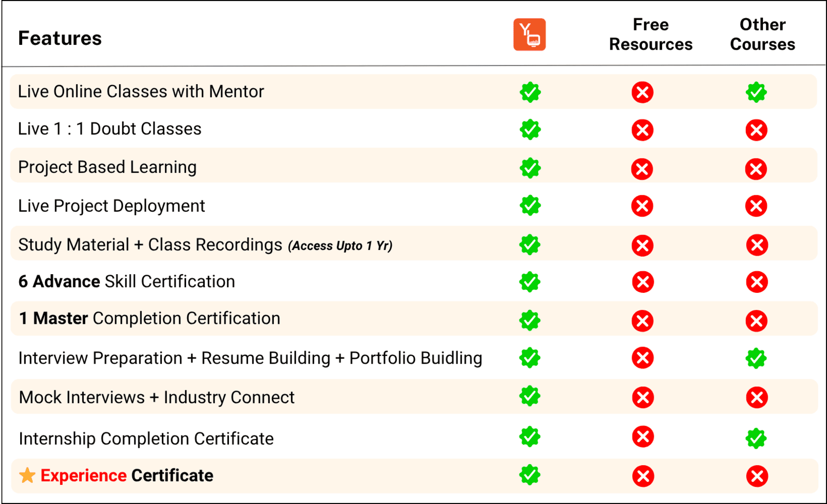The height and width of the screenshot is (504, 827).
Task: Click red cross for Live Online Classes, Free Resources
Action: (642, 92)
